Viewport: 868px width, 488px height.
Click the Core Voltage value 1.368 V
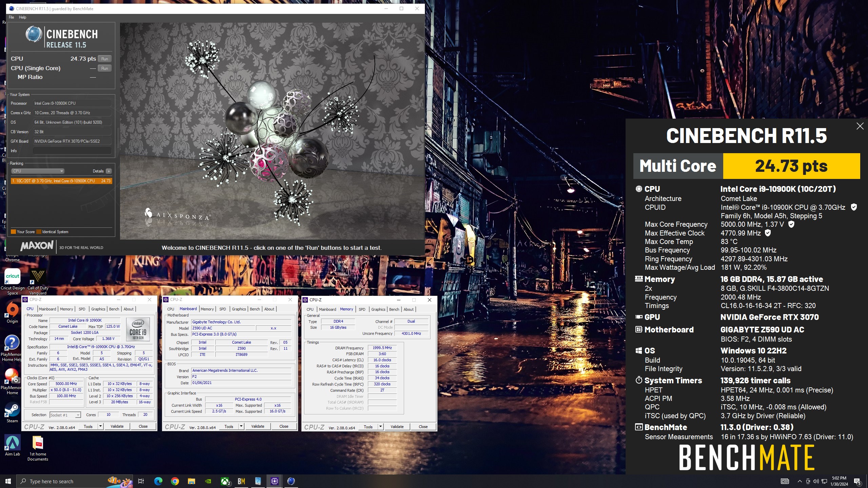108,339
